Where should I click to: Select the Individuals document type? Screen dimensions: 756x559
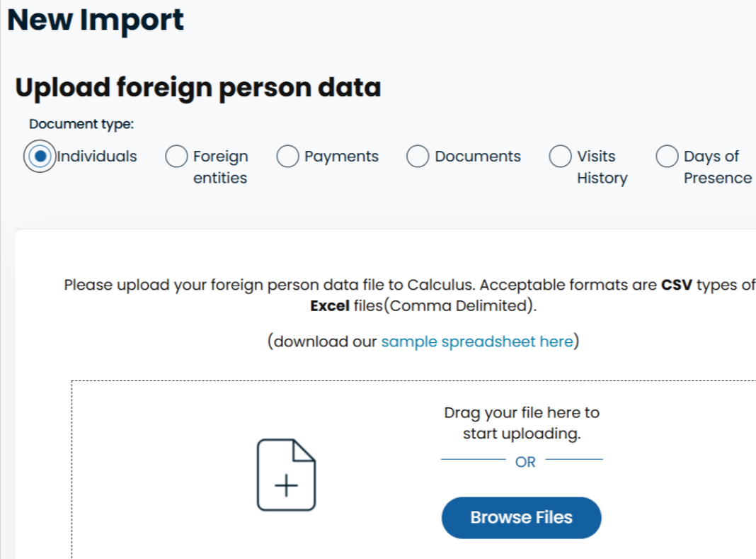pos(40,156)
